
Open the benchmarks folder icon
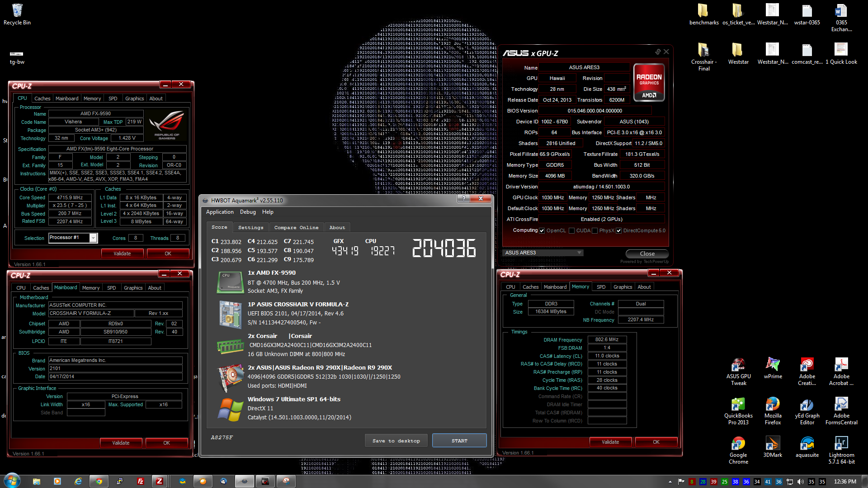[x=704, y=14]
